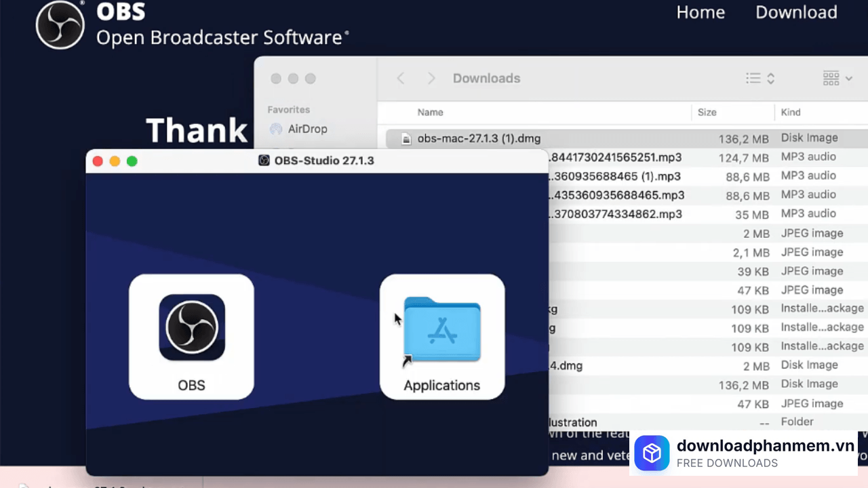Click the small icon in the OBS-Studio title bar
Screen dimensions: 868x488
point(264,161)
